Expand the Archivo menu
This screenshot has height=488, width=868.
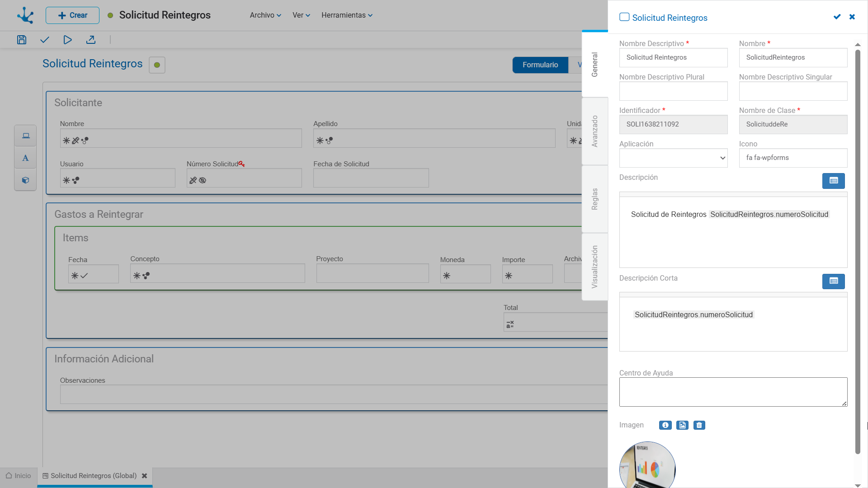point(265,15)
